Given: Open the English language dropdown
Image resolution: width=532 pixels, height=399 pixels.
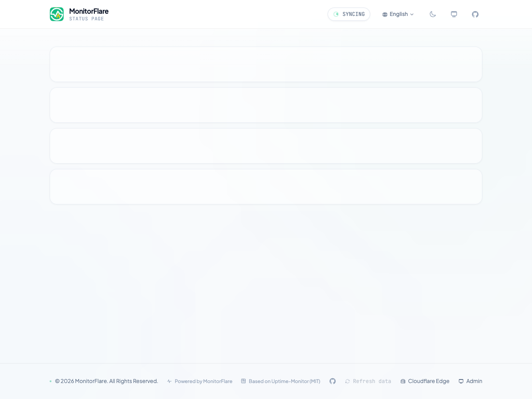Looking at the screenshot, I should (398, 14).
